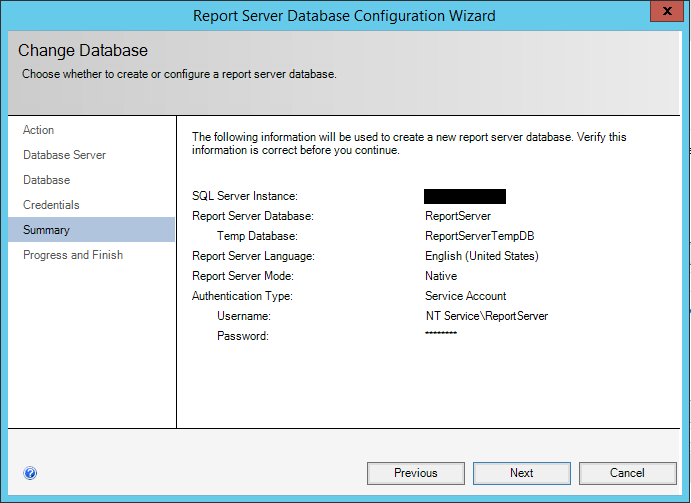Click the Change Database heading
691x503 pixels.
83,50
